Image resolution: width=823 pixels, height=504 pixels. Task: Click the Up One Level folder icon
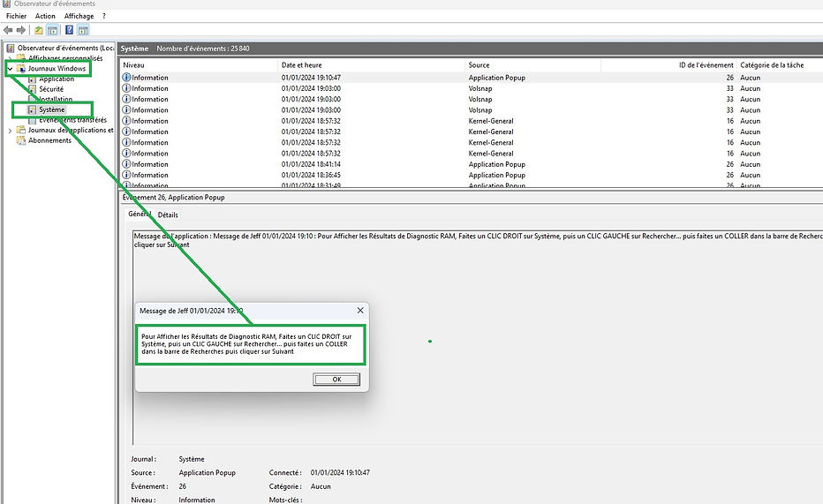coord(39,30)
